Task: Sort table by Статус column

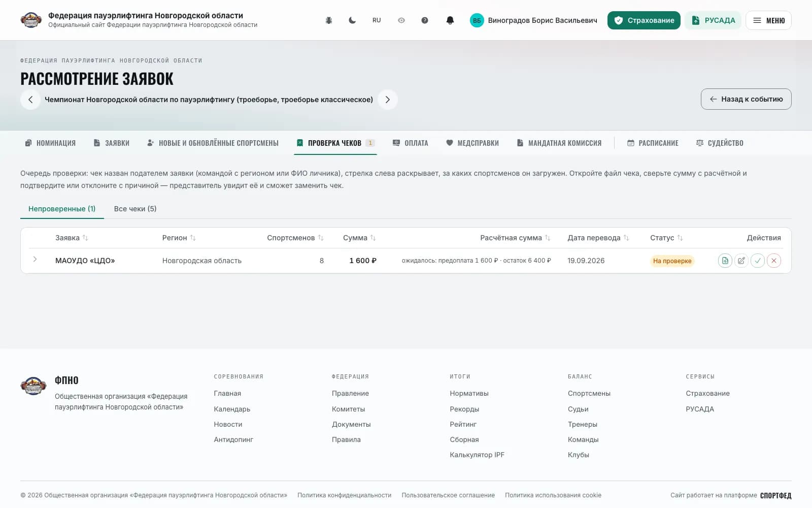Action: pyautogui.click(x=666, y=238)
